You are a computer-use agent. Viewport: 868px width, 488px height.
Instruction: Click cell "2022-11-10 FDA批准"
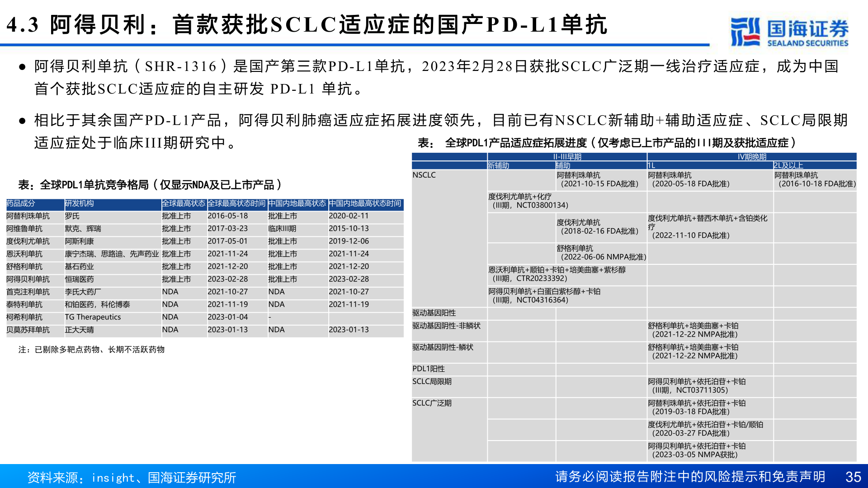(x=710, y=227)
